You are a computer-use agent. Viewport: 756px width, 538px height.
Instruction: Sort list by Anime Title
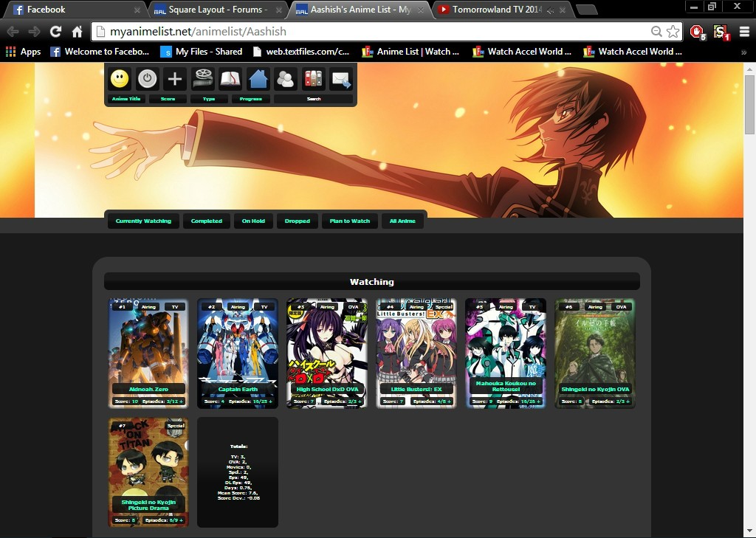tap(126, 99)
